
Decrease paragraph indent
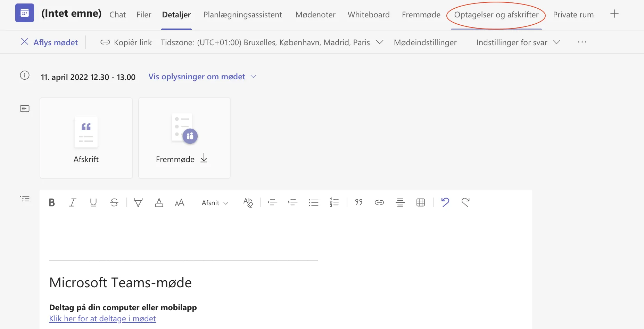[x=272, y=202]
